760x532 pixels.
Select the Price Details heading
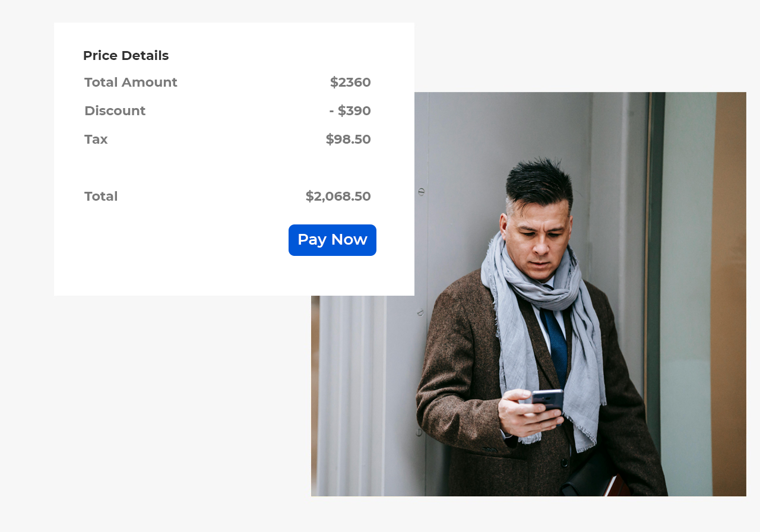tap(126, 56)
